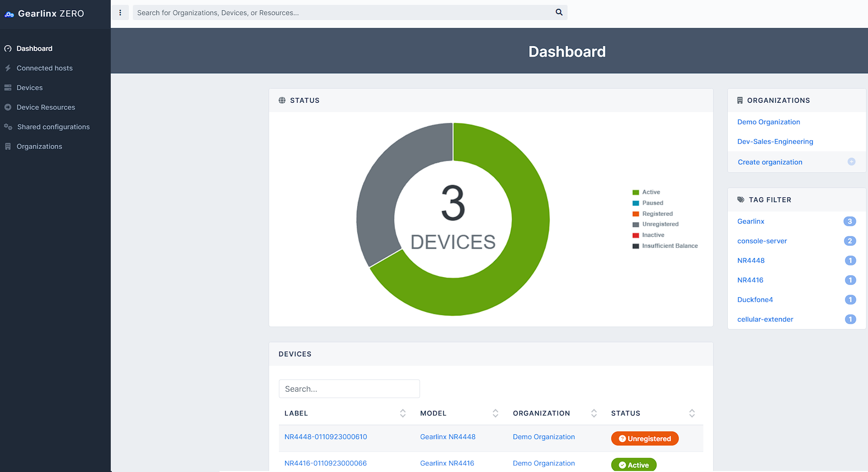Image resolution: width=868 pixels, height=472 pixels.
Task: Click the Organizations building icon in sidebar
Action: [x=8, y=146]
